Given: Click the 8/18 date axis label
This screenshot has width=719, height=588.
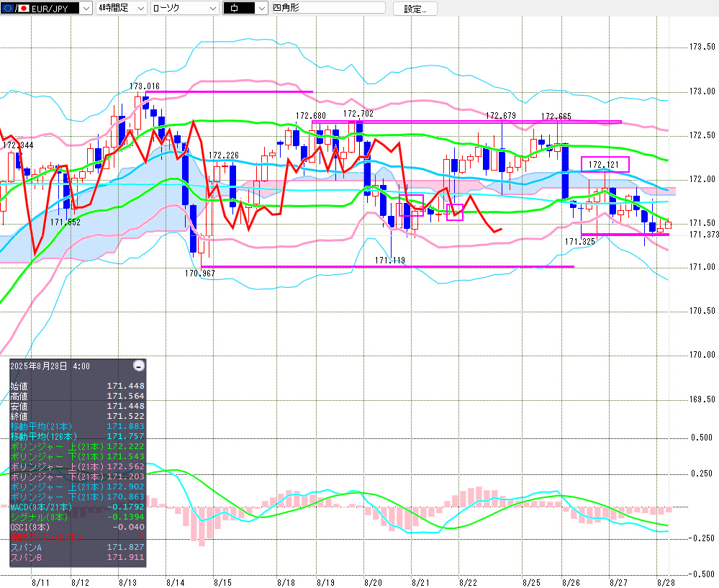Looking at the screenshot, I should tap(286, 582).
